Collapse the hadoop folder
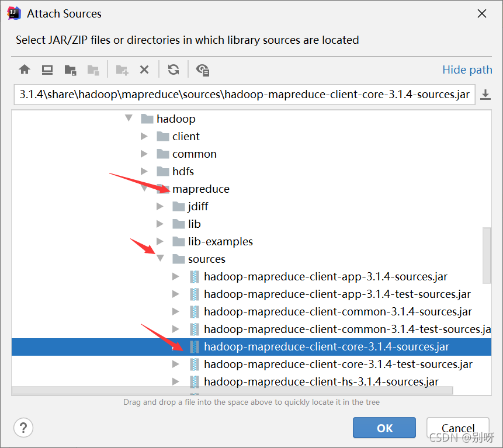 [x=129, y=118]
